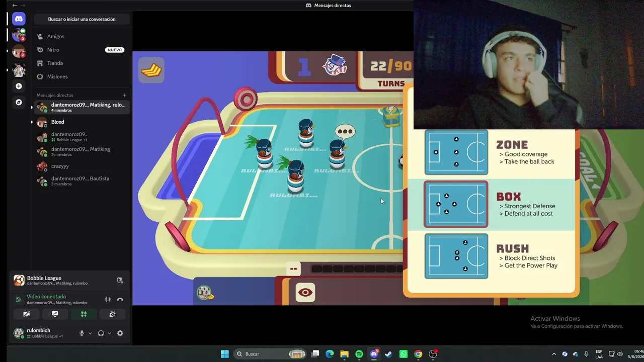Open microphone input options arrow
Screen dimensions: 644x362
90,333
